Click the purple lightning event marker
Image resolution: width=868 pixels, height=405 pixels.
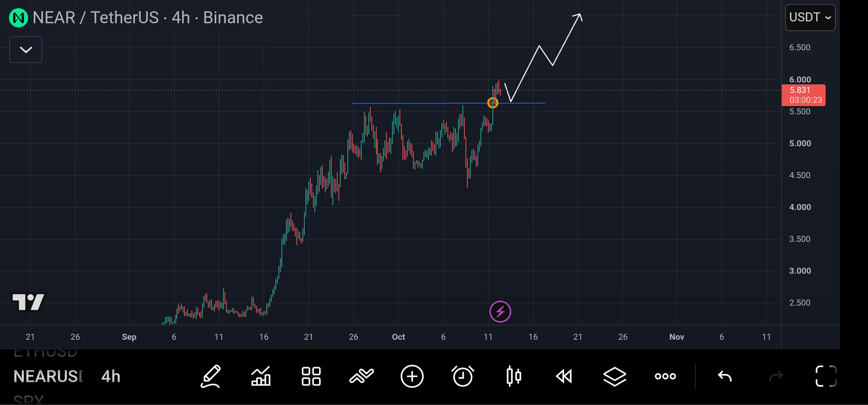(500, 312)
